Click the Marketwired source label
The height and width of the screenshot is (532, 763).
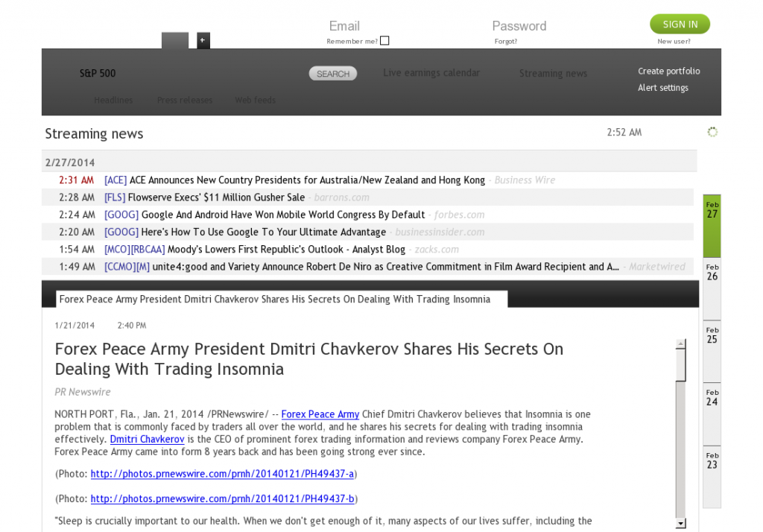pos(657,267)
